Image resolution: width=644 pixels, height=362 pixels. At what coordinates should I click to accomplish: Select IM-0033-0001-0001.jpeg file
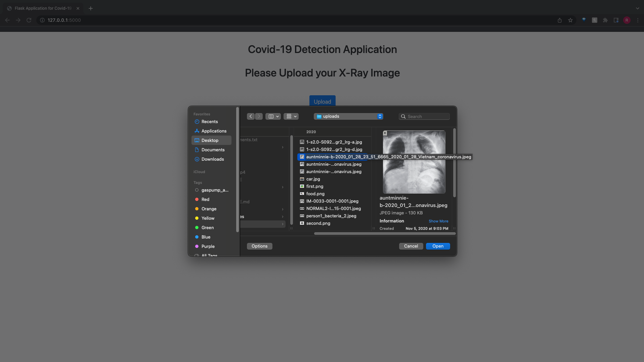click(333, 201)
